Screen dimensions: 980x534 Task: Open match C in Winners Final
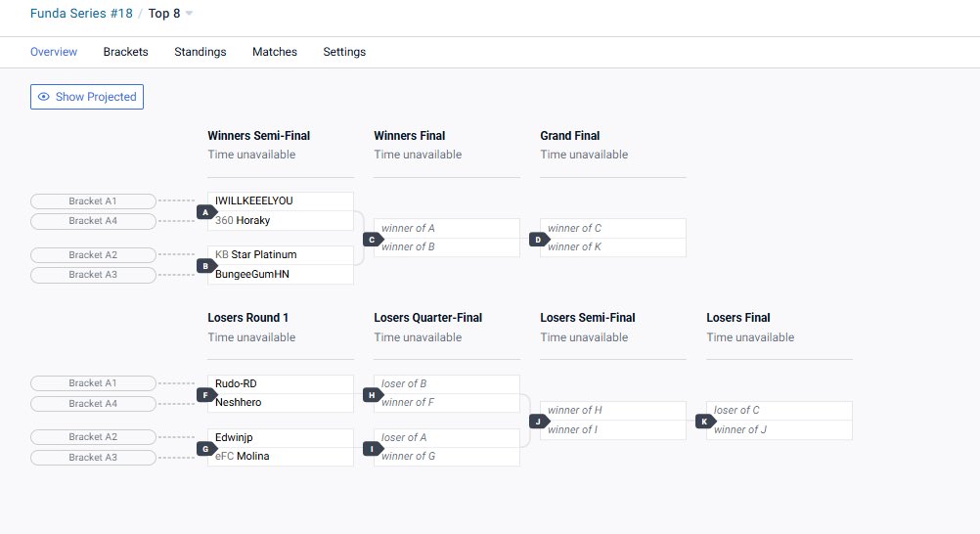point(372,239)
